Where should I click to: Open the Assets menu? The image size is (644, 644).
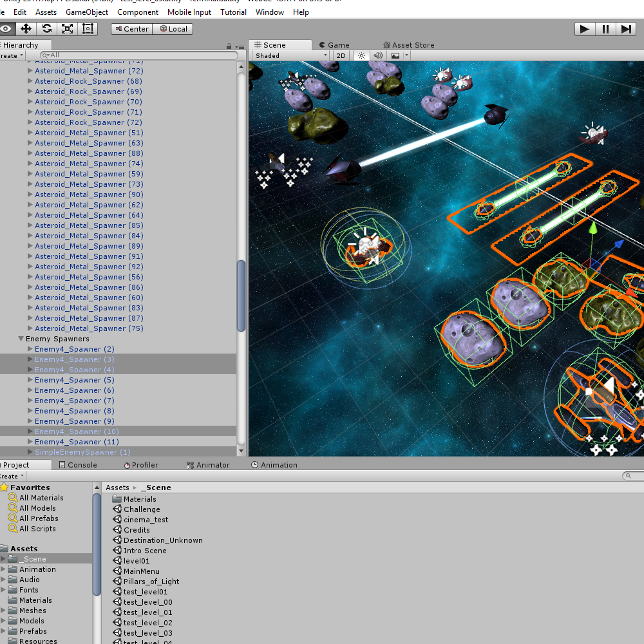click(x=46, y=12)
